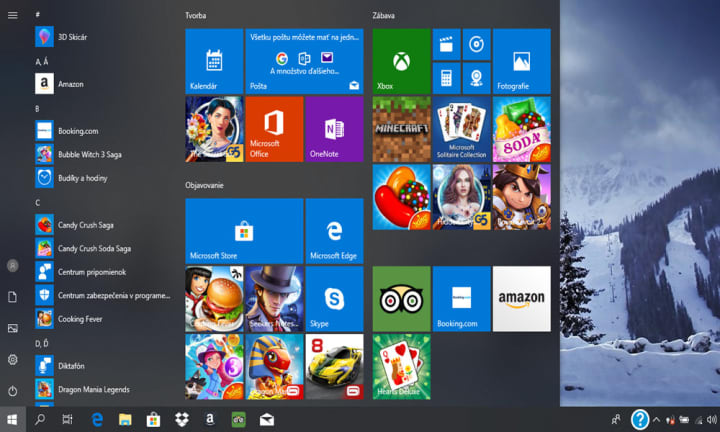
Task: Open Budíky a hodiny app
Action: coord(103,178)
